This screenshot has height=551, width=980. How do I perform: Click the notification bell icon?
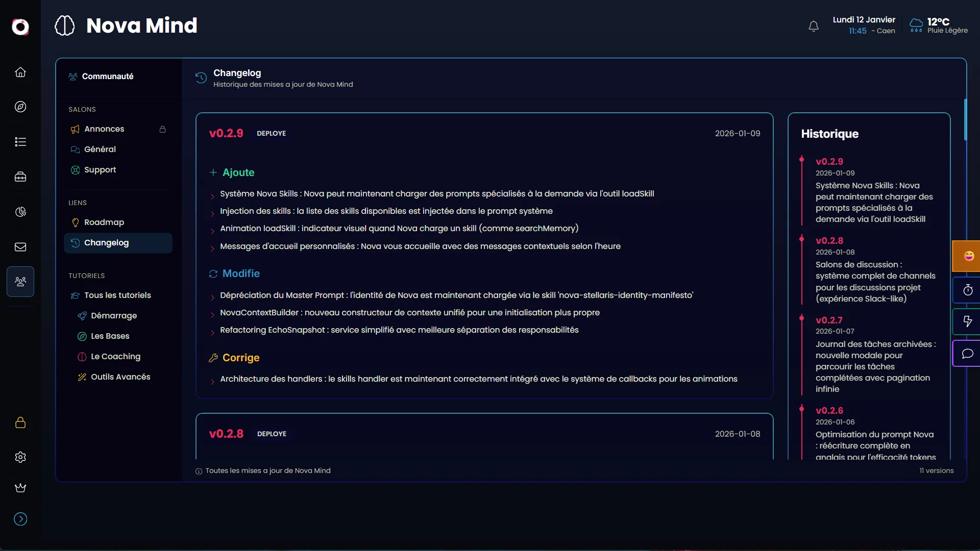point(814,26)
